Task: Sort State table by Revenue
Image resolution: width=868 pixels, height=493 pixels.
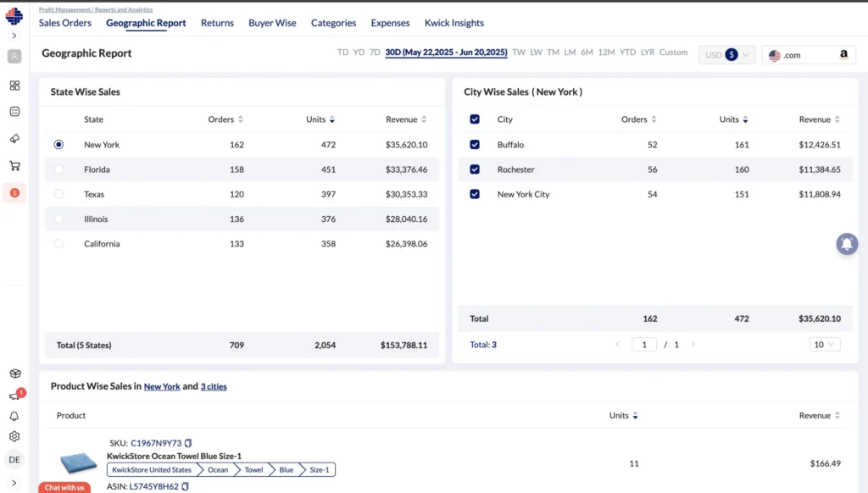Action: (424, 119)
